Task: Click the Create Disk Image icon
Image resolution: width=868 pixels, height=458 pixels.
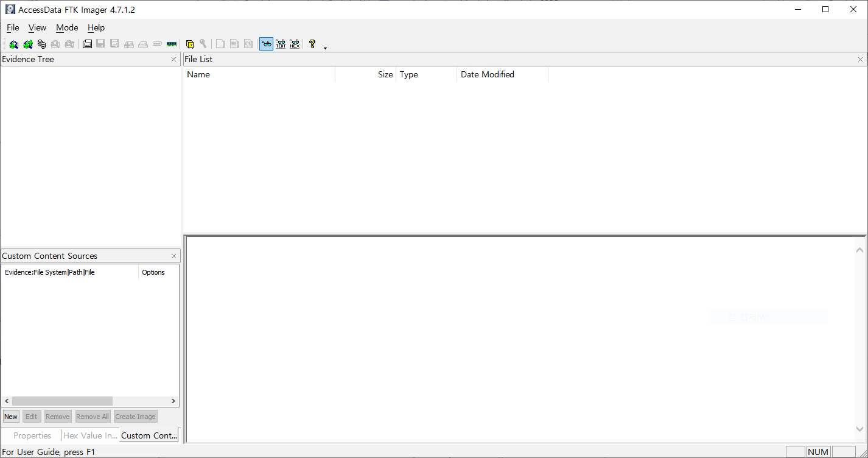Action: tap(87, 44)
